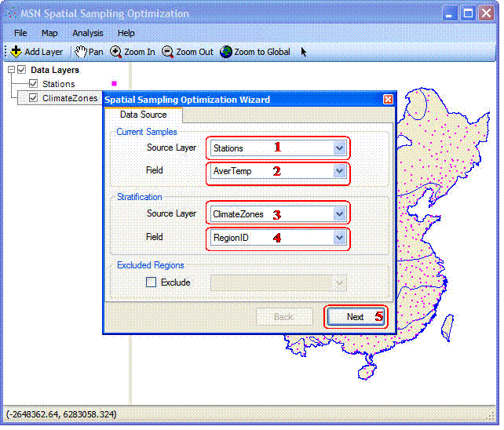Select the Data Source tab

click(x=144, y=115)
